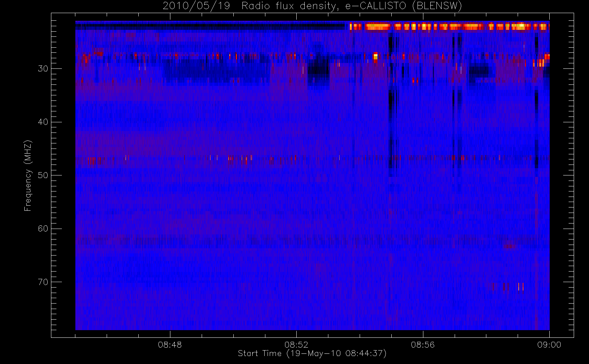The height and width of the screenshot is (364, 589).
Task: Click the 40 frequency tick label
Action: point(43,122)
